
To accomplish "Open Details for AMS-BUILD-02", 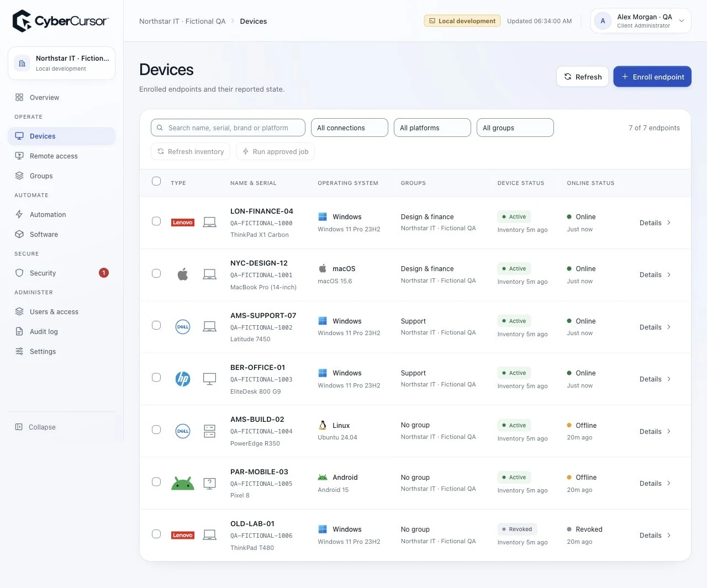I will coord(655,431).
